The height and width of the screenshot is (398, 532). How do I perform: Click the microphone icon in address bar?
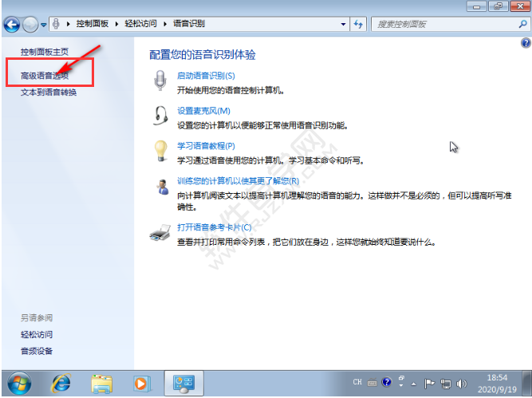click(57, 24)
